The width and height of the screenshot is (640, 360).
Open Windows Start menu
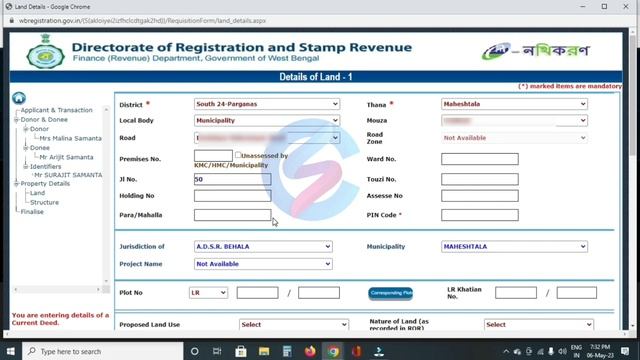pos(11,351)
